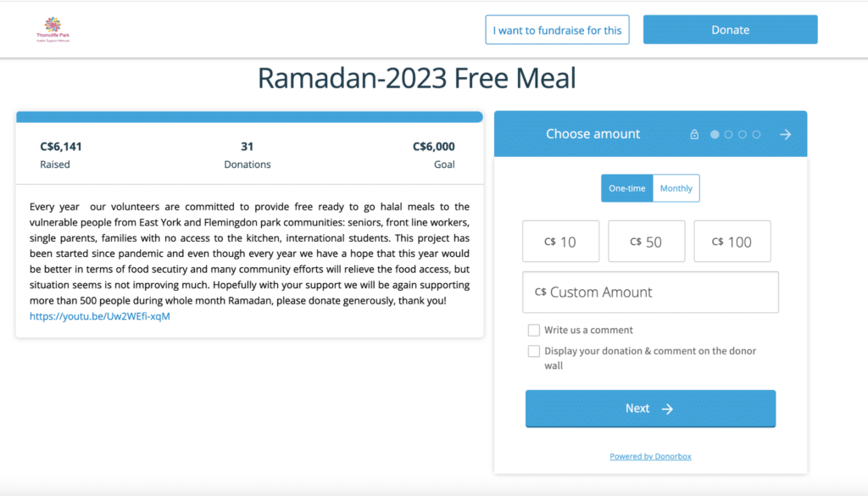Select the C$100 donation amount

(732, 241)
